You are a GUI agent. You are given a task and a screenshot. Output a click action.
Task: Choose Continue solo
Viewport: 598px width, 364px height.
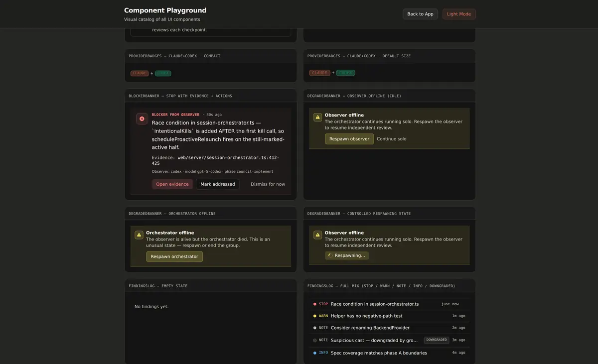point(392,139)
